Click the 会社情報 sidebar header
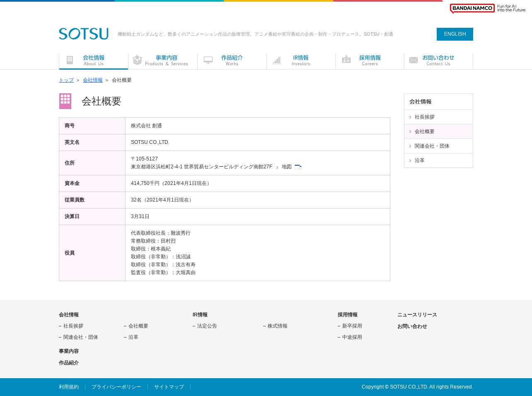Screen dimensions: 532x396 [438, 102]
